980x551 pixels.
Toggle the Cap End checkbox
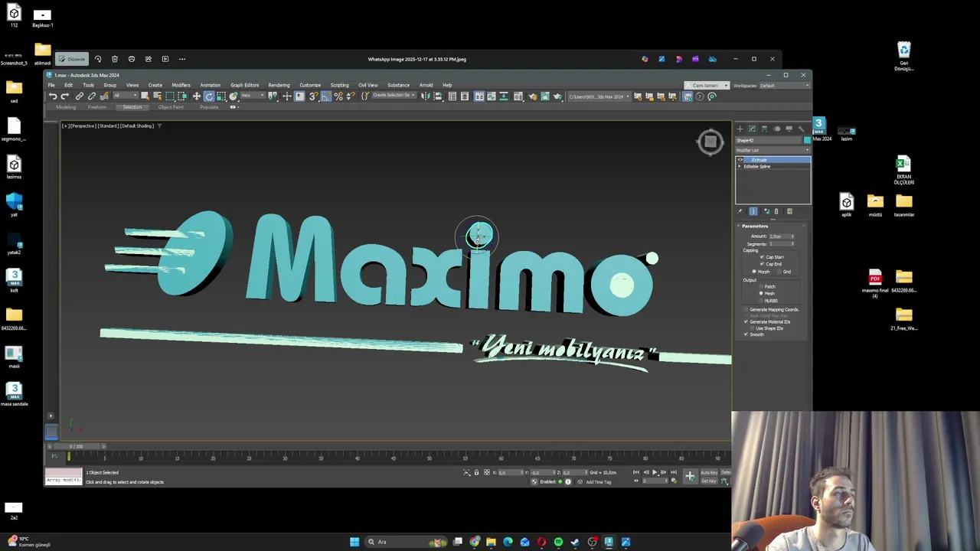pos(762,264)
